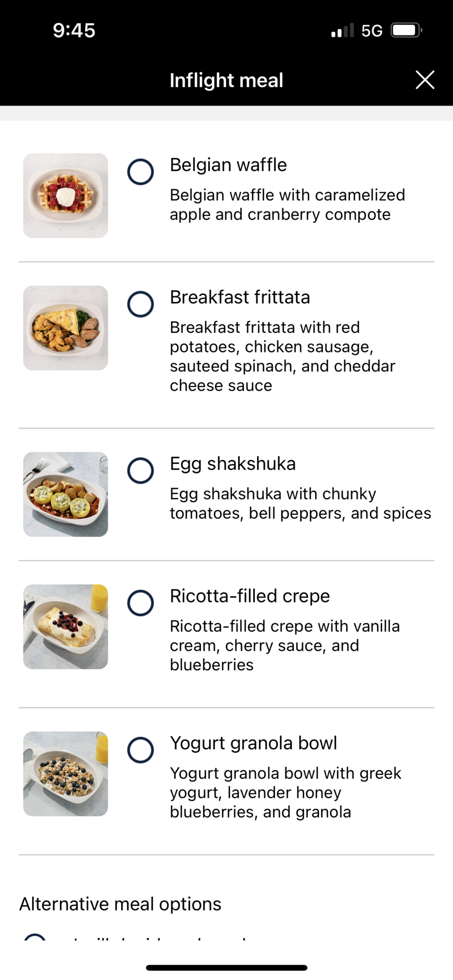
Task: Select Yogurt granola bowl radio button
Action: [x=140, y=750]
